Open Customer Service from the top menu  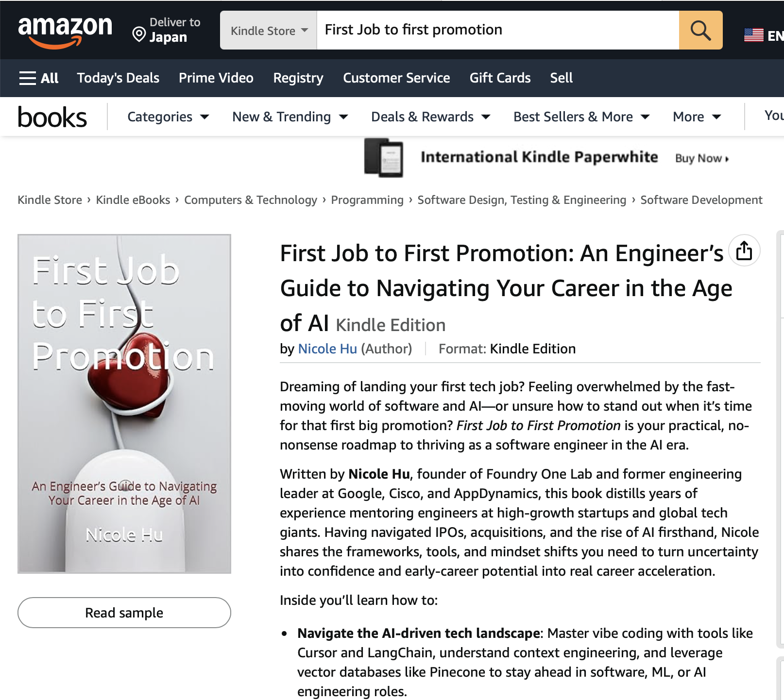pyautogui.click(x=396, y=78)
